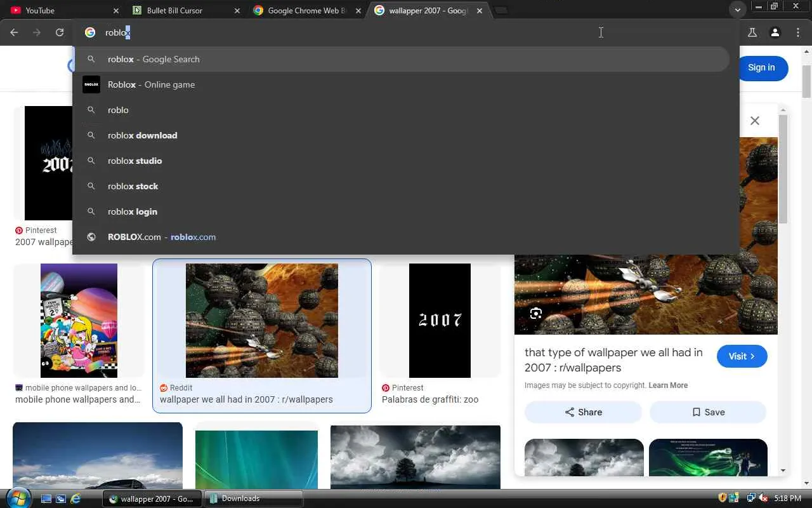Share the previewed wallpaper image

[x=583, y=412]
